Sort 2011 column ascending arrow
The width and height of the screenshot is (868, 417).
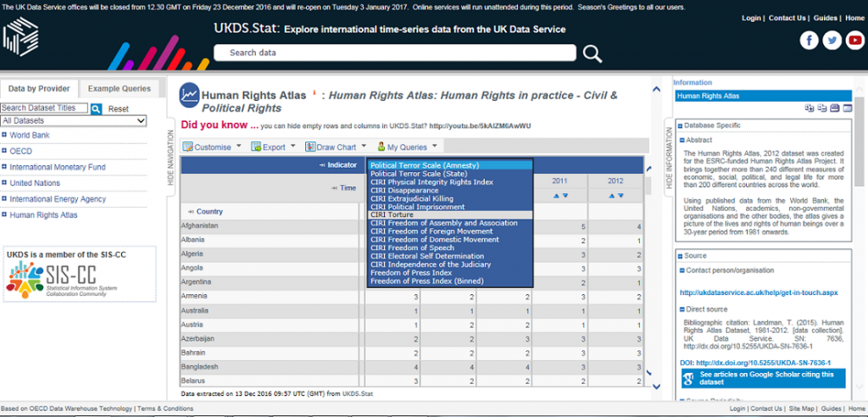click(x=556, y=196)
